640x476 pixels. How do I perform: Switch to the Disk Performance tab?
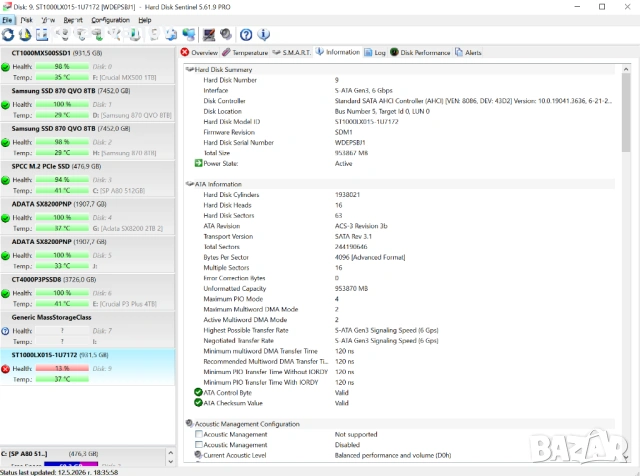pyautogui.click(x=420, y=53)
